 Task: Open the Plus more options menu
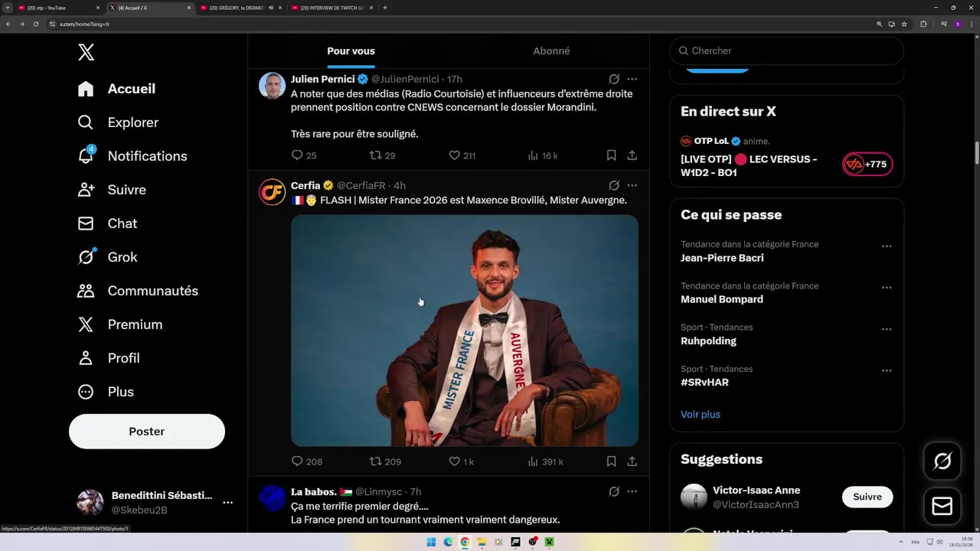[106, 392]
